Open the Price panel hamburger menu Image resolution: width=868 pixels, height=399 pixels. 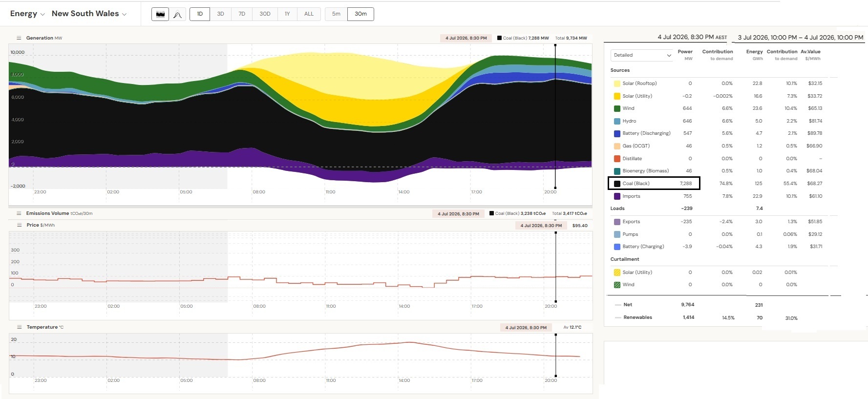tap(20, 225)
